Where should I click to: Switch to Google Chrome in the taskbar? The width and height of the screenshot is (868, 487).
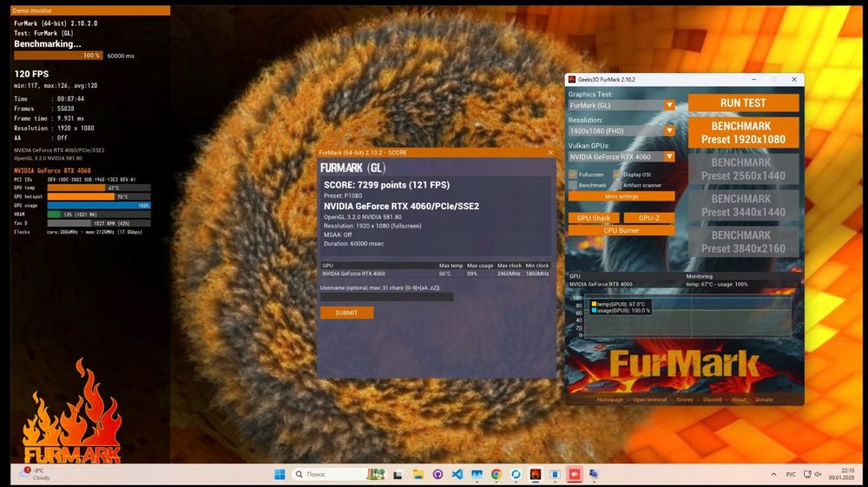(496, 474)
